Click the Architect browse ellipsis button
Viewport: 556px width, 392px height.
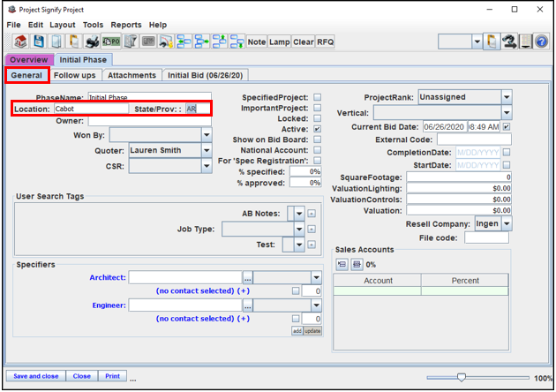point(247,278)
